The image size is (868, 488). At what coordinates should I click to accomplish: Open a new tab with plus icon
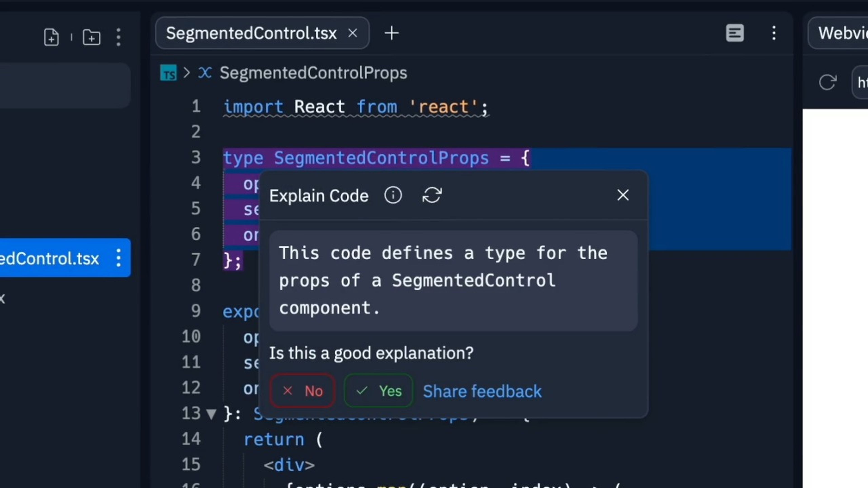[392, 33]
